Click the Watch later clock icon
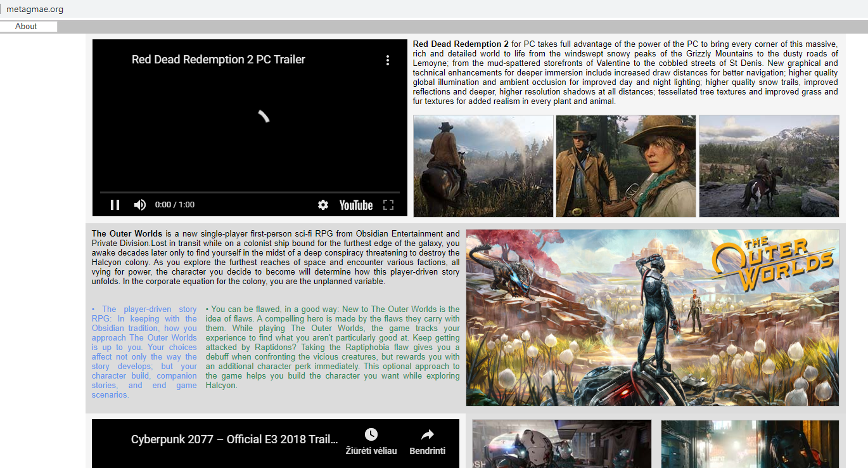Viewport: 868px width, 468px height. pyautogui.click(x=371, y=435)
